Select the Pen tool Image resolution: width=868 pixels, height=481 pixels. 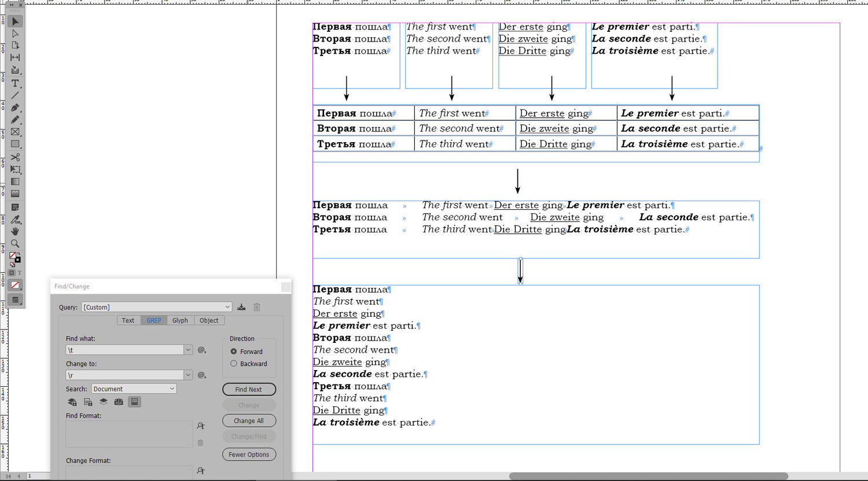(x=16, y=108)
